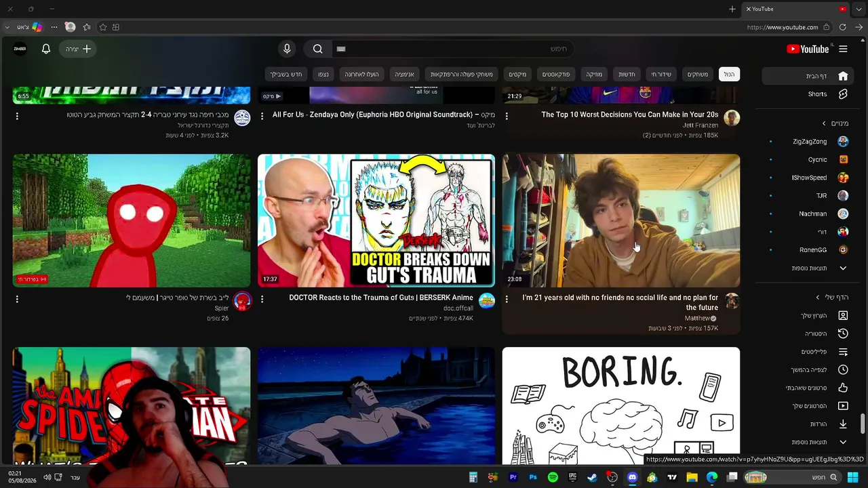Add this page to browser favorites
This screenshot has width=868, height=488.
point(103,27)
